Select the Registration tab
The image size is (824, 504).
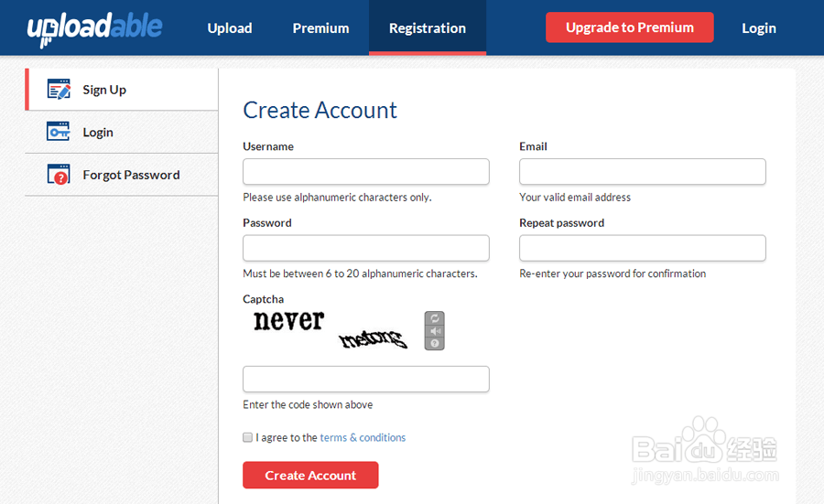point(428,28)
